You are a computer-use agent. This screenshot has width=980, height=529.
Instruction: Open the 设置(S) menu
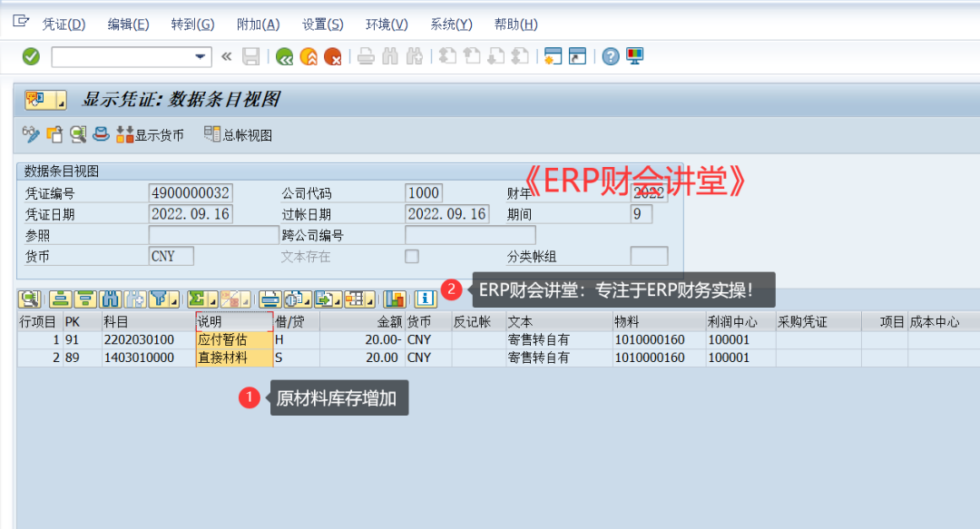[x=322, y=24]
